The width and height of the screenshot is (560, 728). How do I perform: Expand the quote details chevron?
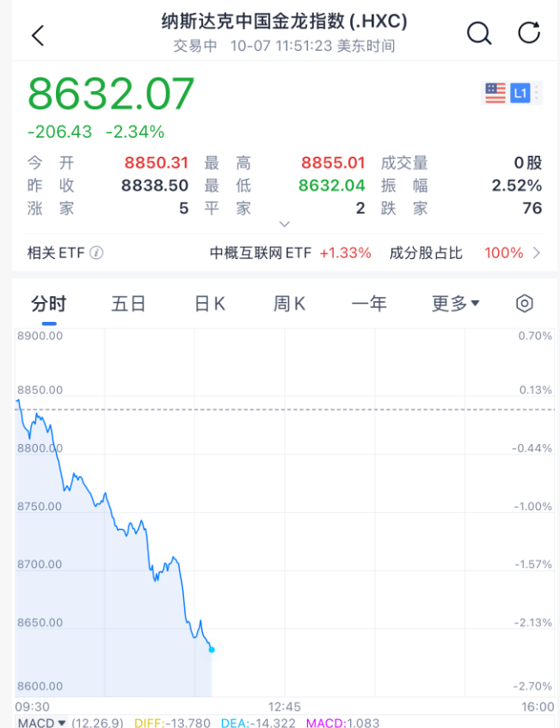point(285,224)
